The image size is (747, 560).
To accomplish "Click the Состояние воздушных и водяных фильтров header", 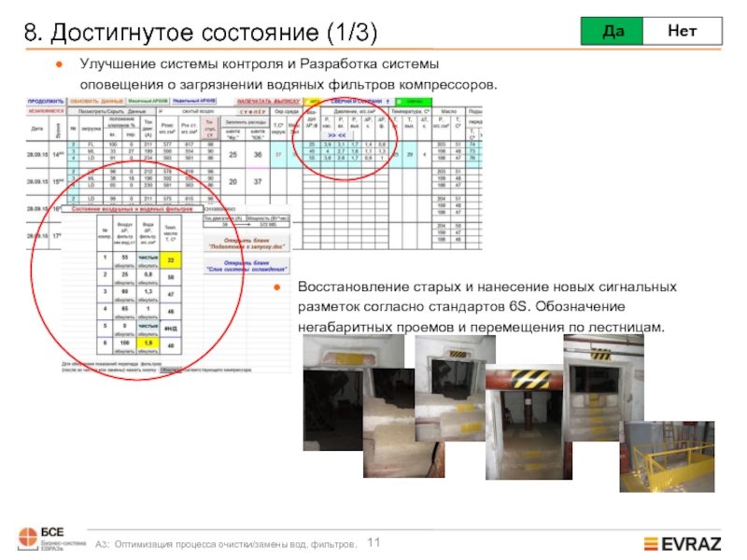I will (132, 208).
